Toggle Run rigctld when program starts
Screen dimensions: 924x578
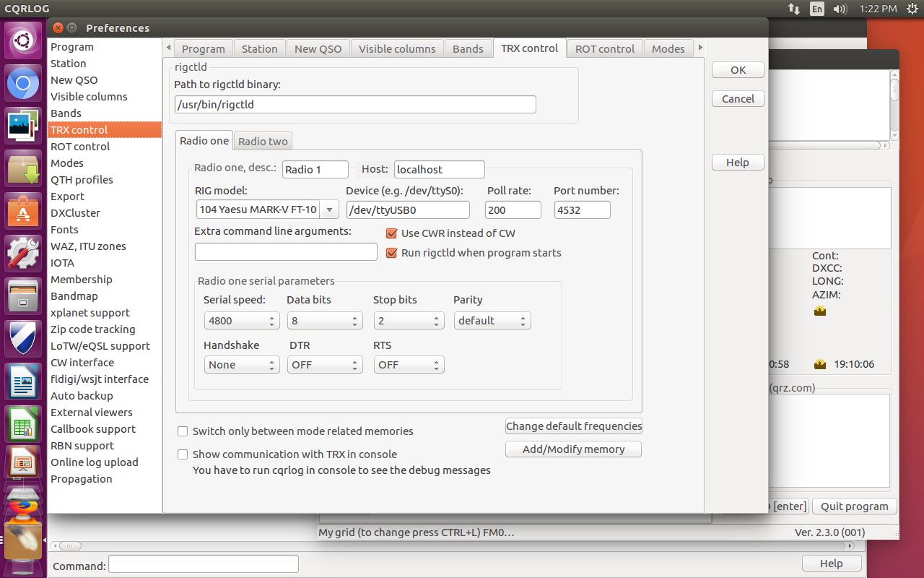pos(392,253)
